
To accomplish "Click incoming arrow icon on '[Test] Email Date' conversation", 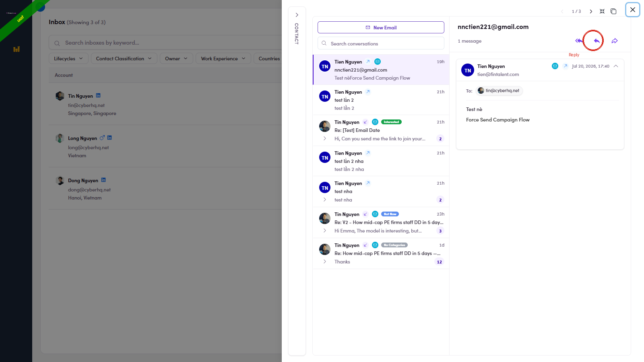I will [365, 122].
